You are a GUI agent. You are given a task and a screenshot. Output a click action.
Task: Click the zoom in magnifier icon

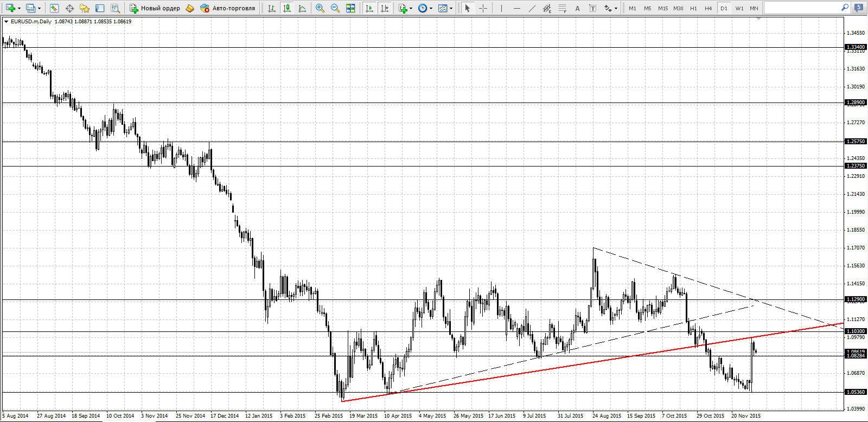(x=320, y=8)
